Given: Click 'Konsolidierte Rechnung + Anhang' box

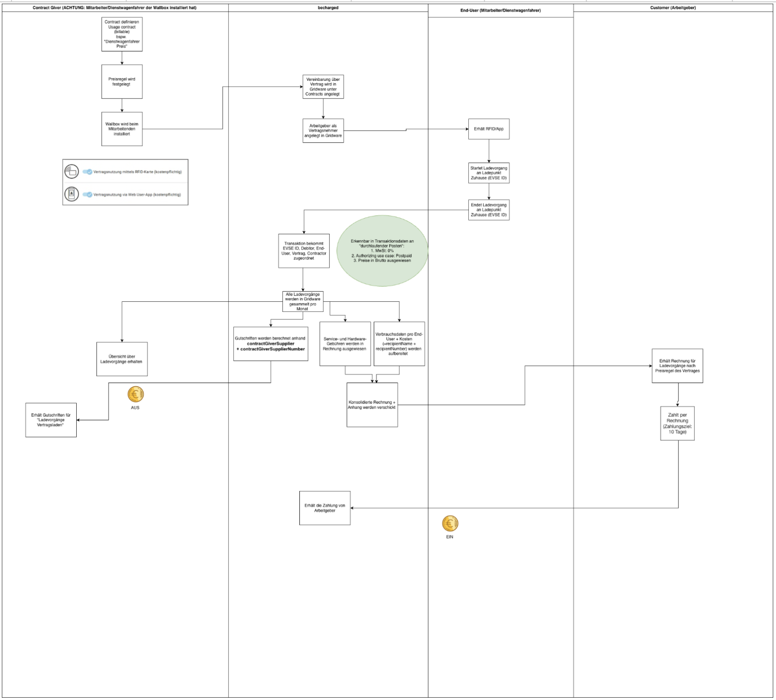Looking at the screenshot, I should tap(372, 405).
